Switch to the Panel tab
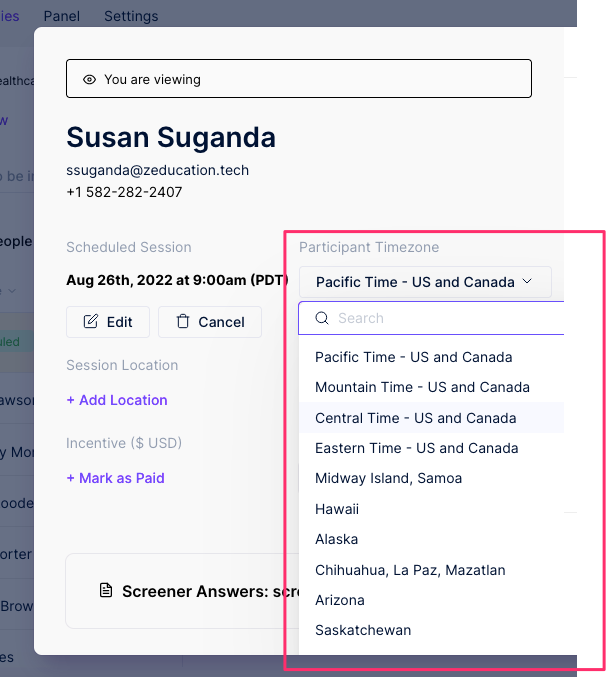 click(x=62, y=16)
